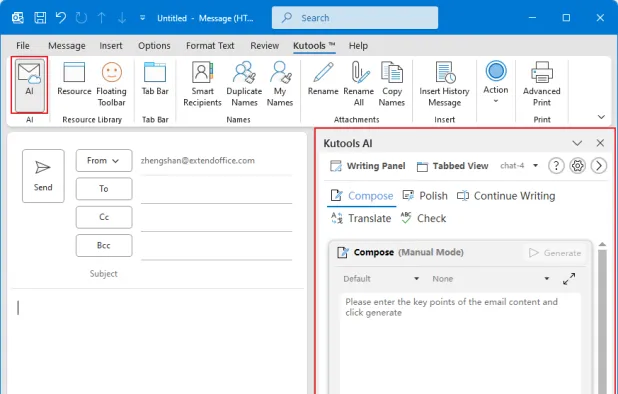The image size is (618, 394).
Task: Open Kutools AI settings gear
Action: pyautogui.click(x=577, y=166)
